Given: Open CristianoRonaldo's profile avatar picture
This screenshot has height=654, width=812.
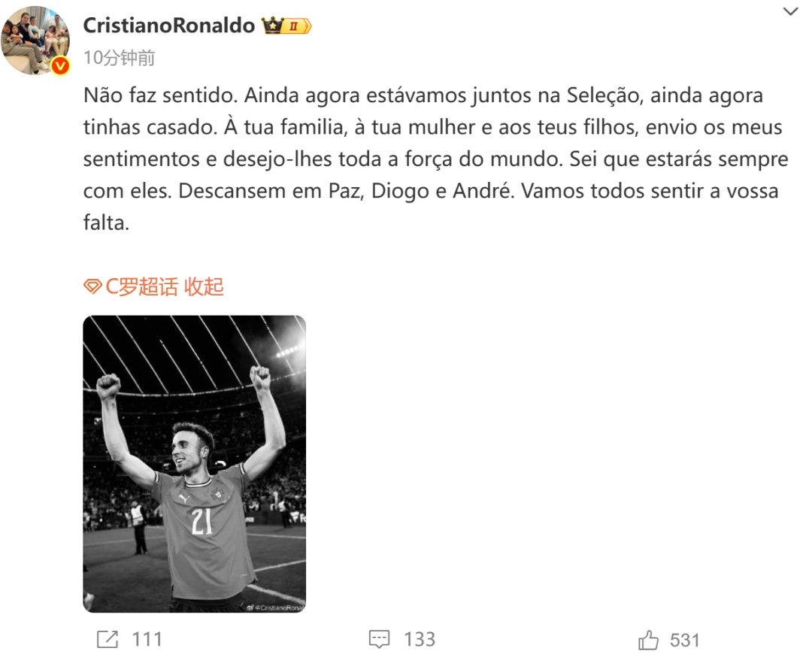Looking at the screenshot, I should pyautogui.click(x=35, y=40).
